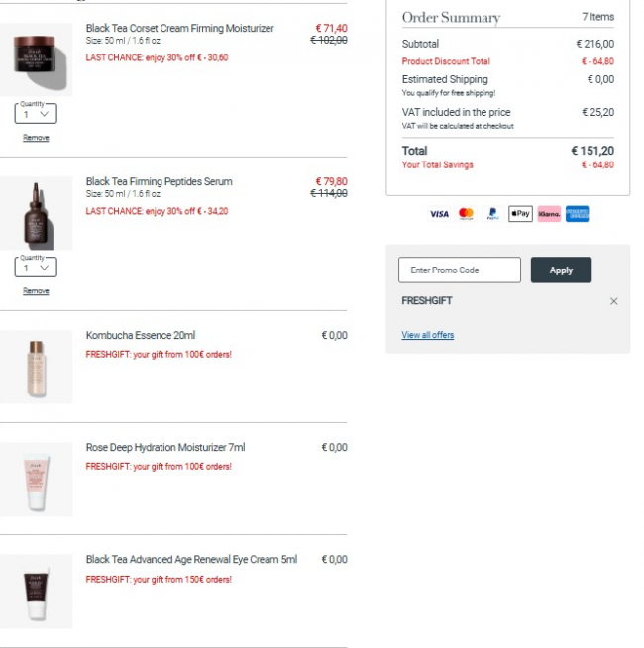The image size is (644, 648).
Task: Open Black Tea Corset Cream product image
Action: click(36, 59)
